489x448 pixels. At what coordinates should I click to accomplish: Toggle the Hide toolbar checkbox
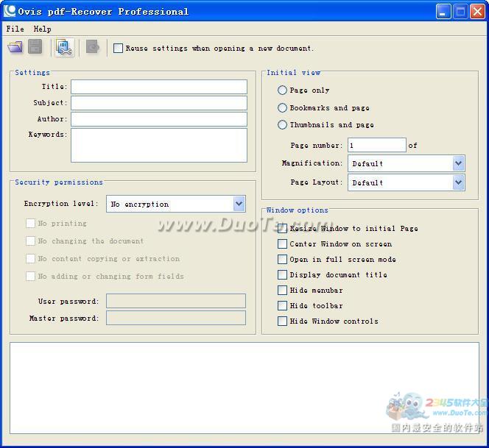click(x=282, y=305)
